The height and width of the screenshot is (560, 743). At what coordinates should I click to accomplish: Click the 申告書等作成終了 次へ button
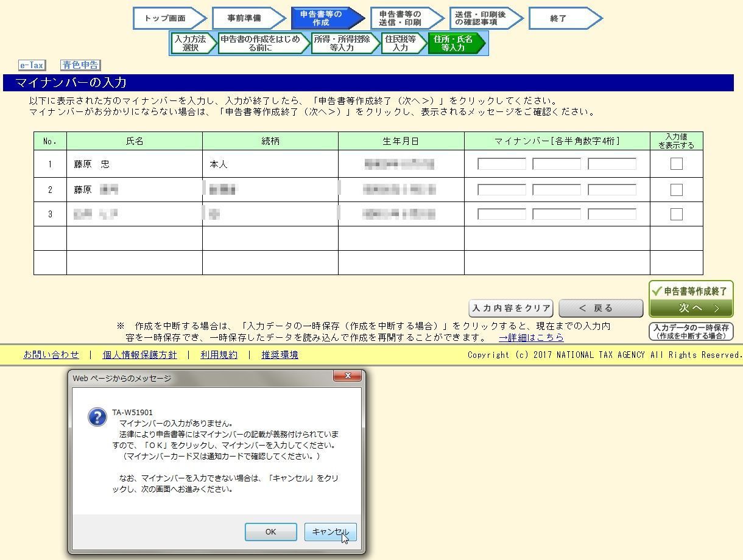pos(691,299)
